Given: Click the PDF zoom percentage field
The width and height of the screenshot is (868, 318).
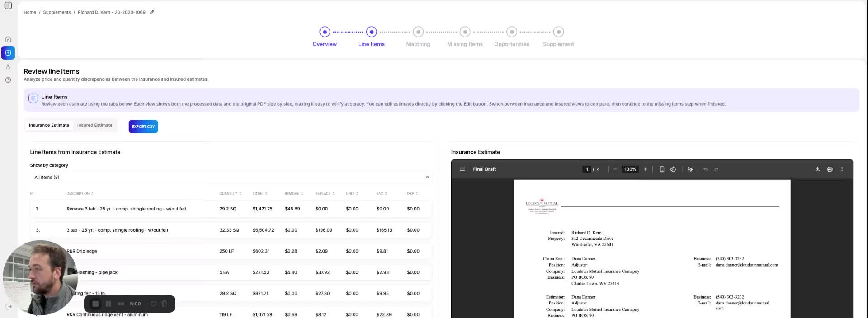Looking at the screenshot, I should point(630,169).
